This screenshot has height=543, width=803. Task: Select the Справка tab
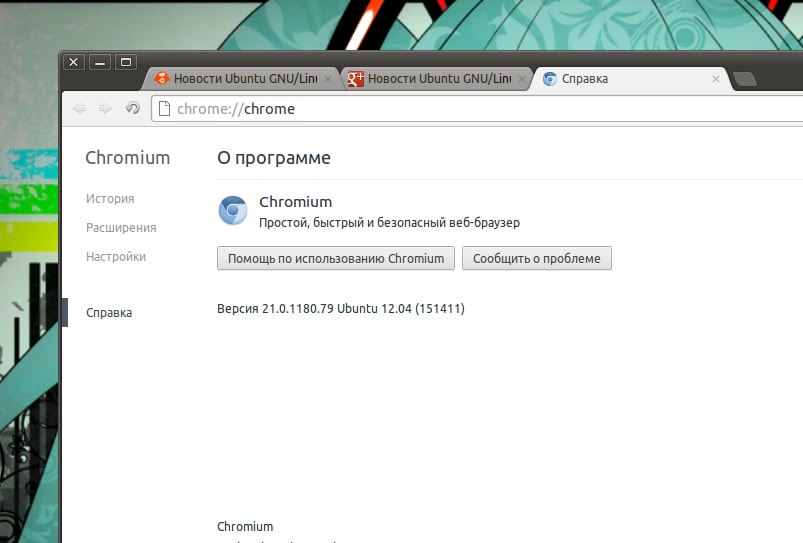tap(631, 79)
